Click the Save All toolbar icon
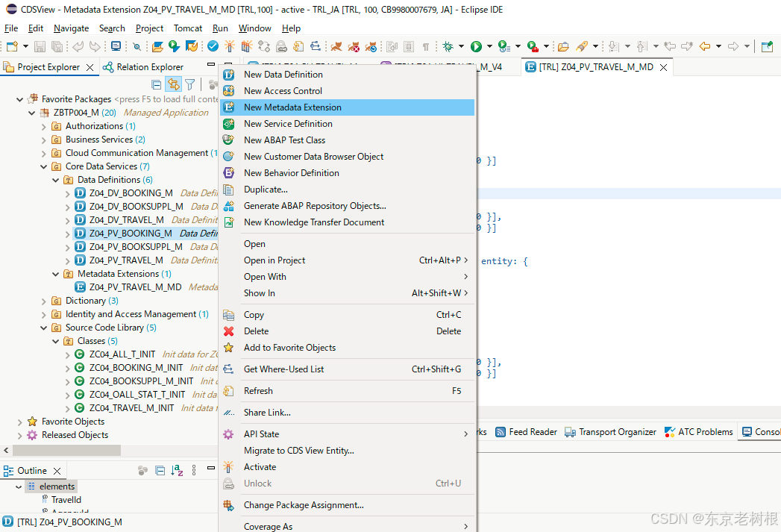 (57, 47)
